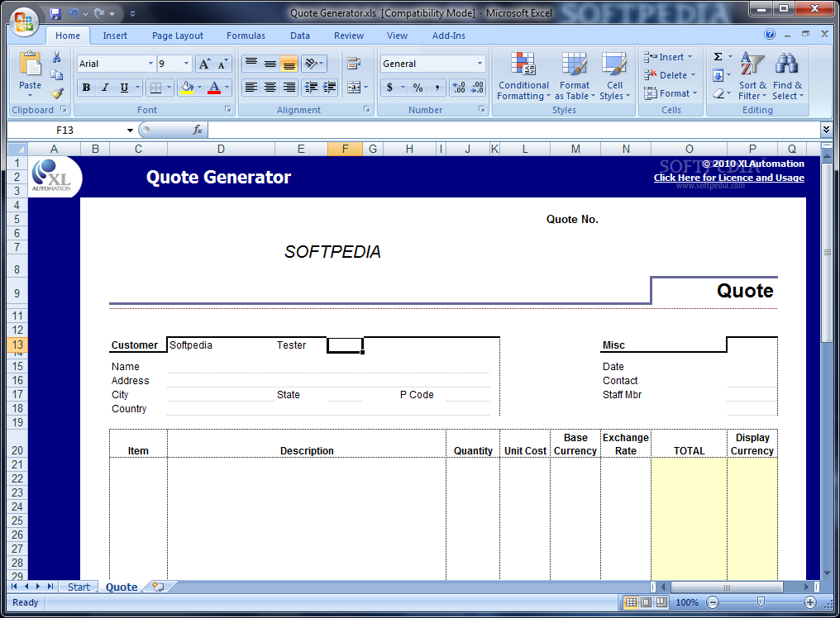Open Conditional Formatting menu

click(523, 76)
